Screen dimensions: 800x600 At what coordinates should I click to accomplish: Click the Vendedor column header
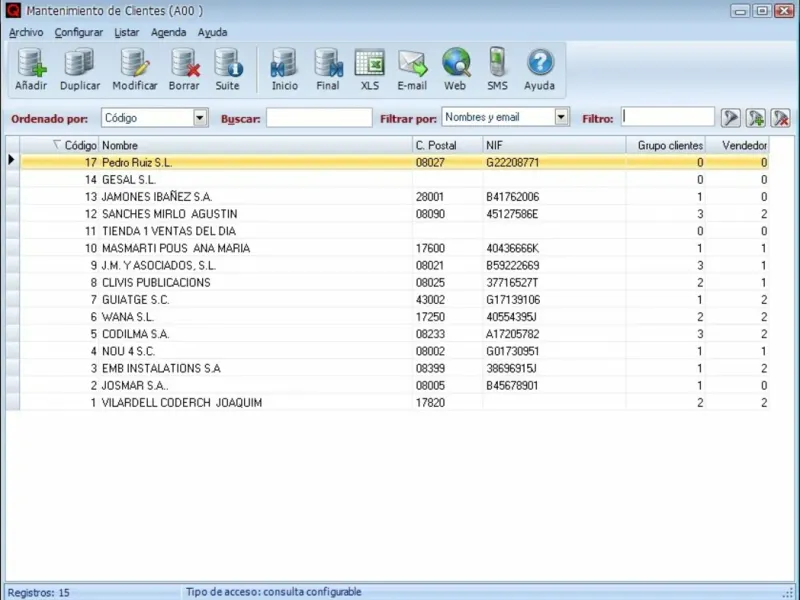[x=738, y=145]
